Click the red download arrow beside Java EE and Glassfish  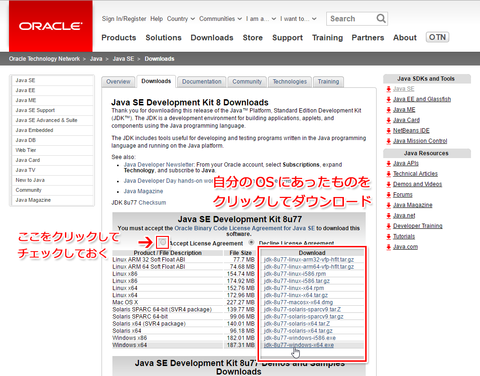(x=388, y=99)
